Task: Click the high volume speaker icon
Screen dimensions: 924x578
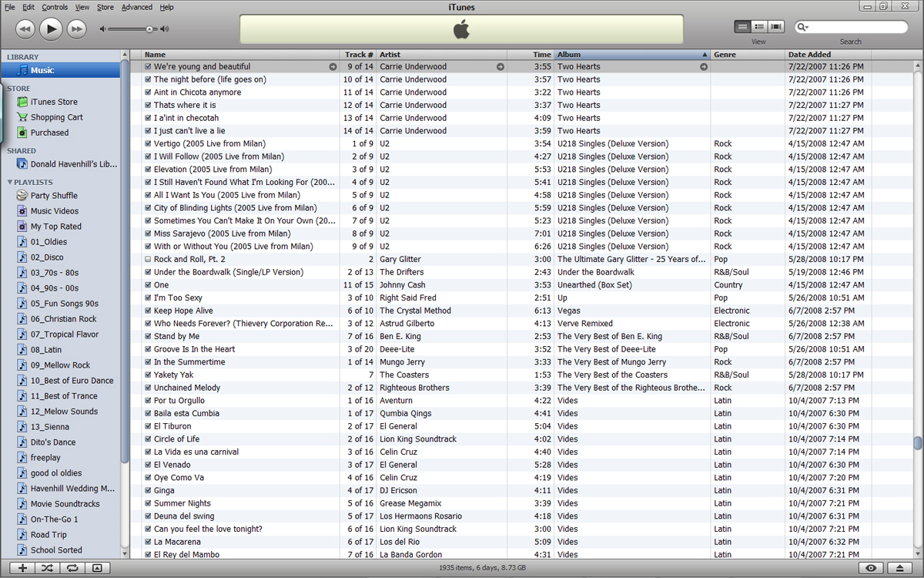Action: (x=164, y=29)
